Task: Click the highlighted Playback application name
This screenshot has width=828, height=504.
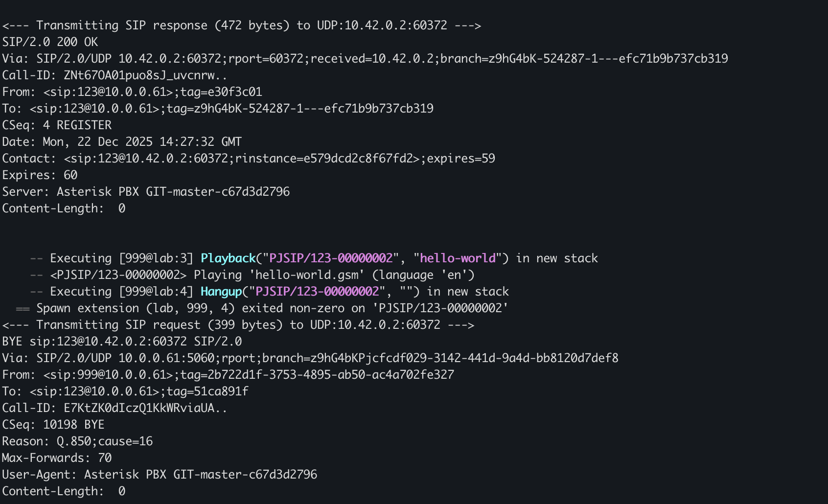Action: (x=228, y=258)
